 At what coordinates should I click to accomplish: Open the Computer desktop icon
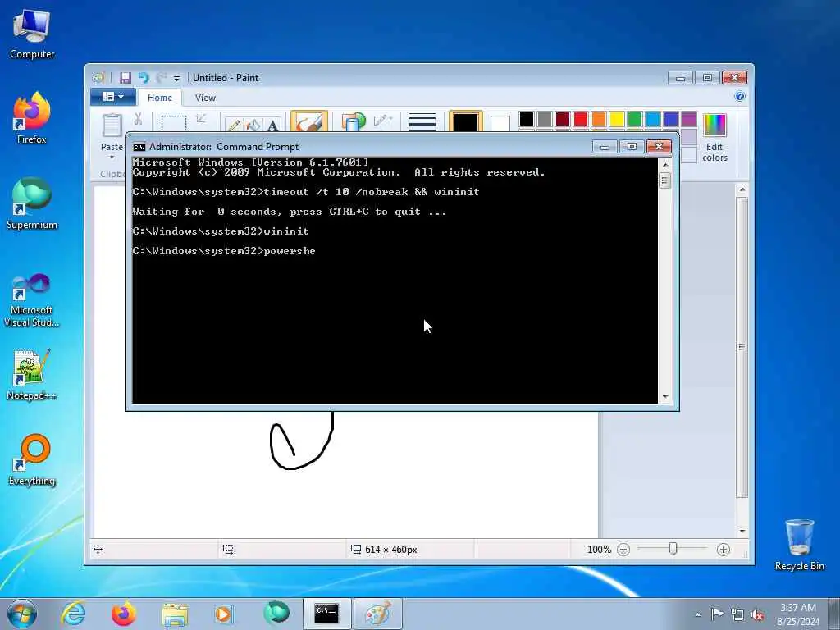tap(32, 34)
